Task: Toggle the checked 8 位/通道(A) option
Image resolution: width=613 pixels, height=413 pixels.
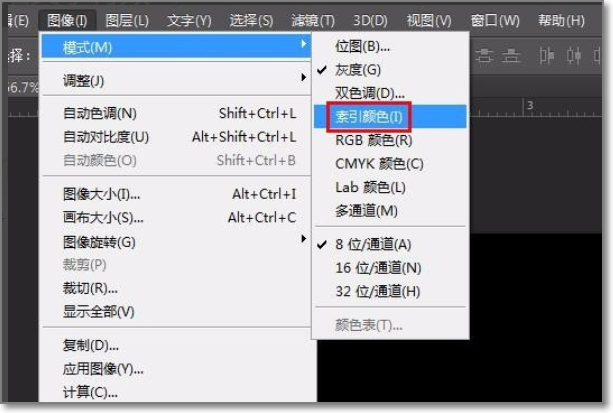Action: (390, 244)
